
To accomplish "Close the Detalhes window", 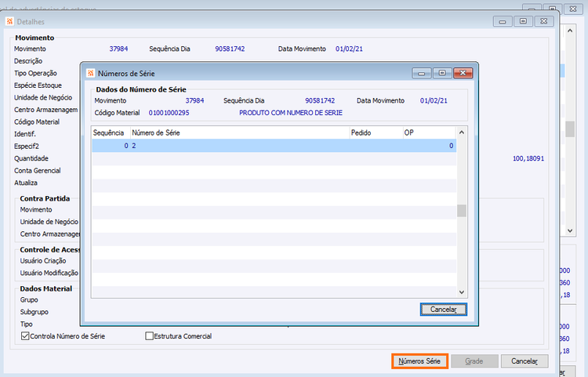I will click(x=544, y=21).
